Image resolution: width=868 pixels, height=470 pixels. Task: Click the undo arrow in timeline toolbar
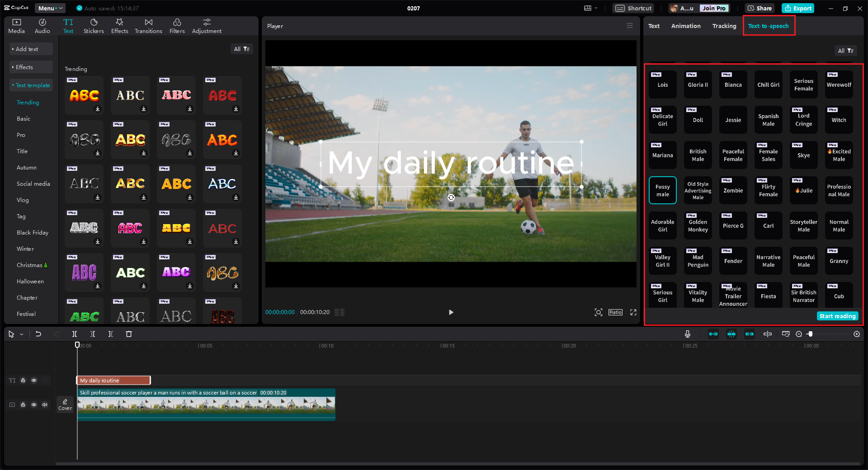pos(38,334)
